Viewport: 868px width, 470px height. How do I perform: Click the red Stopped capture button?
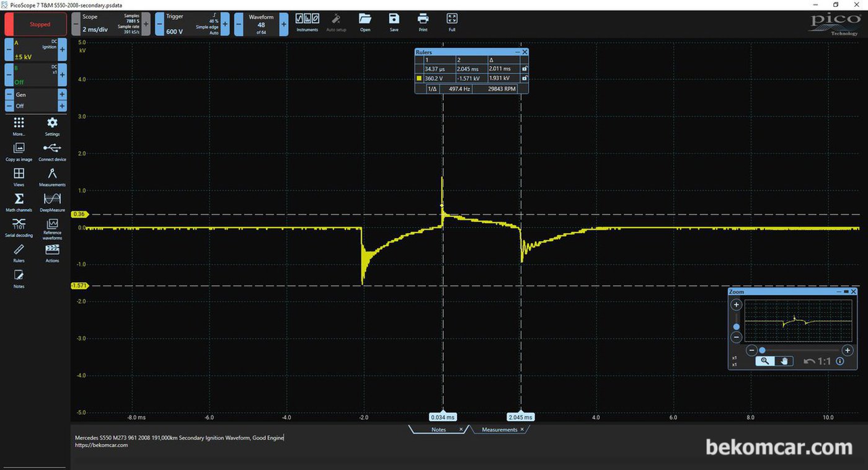coord(36,24)
